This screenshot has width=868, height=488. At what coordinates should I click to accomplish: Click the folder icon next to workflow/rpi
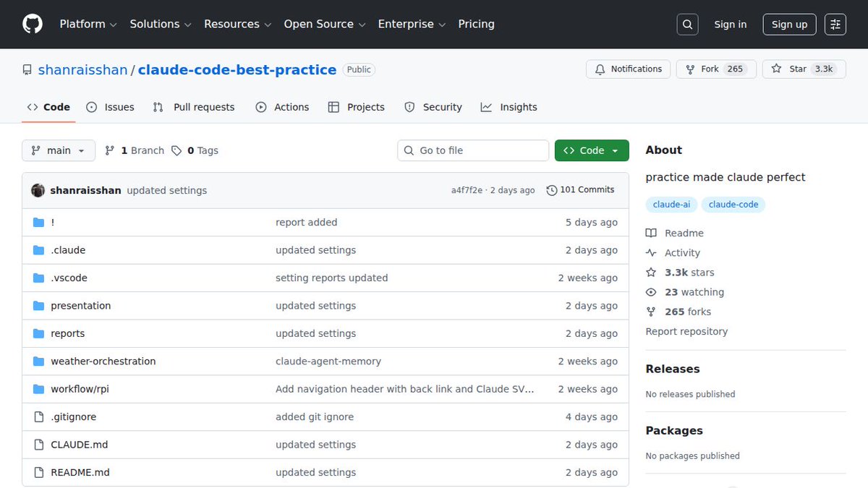click(39, 389)
